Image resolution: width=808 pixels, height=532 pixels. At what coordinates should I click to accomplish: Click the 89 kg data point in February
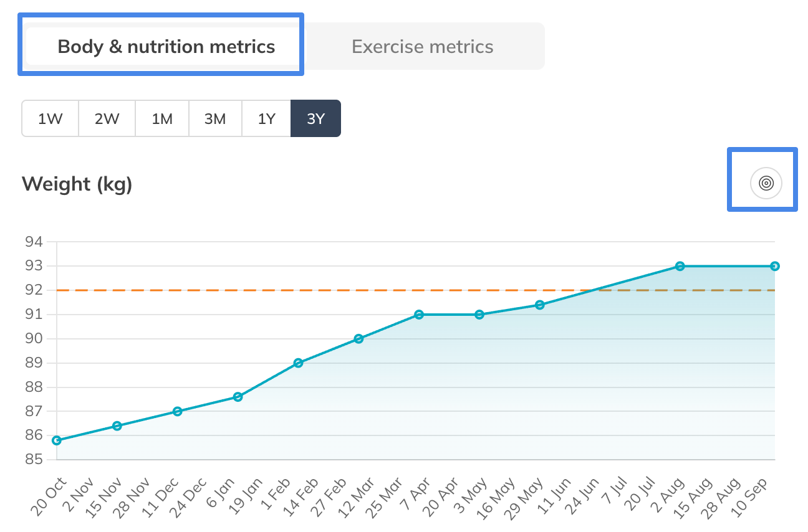tap(298, 363)
